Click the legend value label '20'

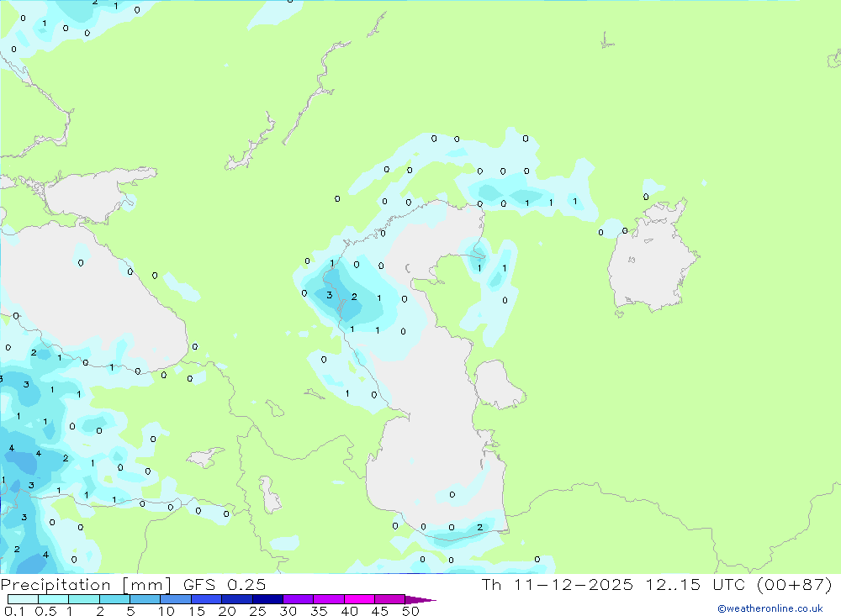[x=227, y=611]
